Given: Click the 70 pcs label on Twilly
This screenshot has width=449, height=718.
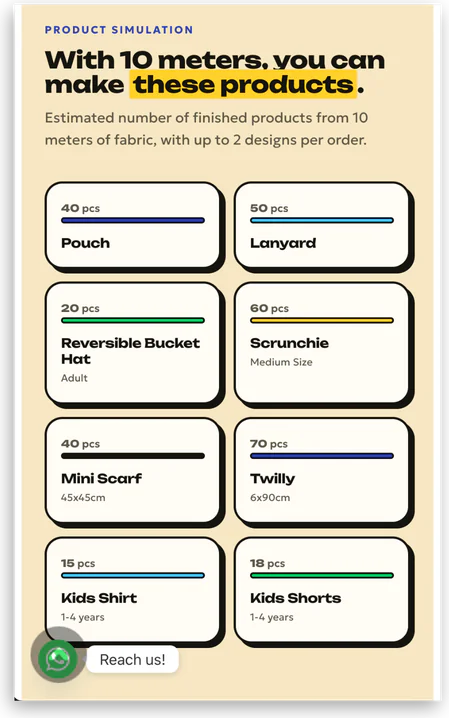Looking at the screenshot, I should click(269, 444).
